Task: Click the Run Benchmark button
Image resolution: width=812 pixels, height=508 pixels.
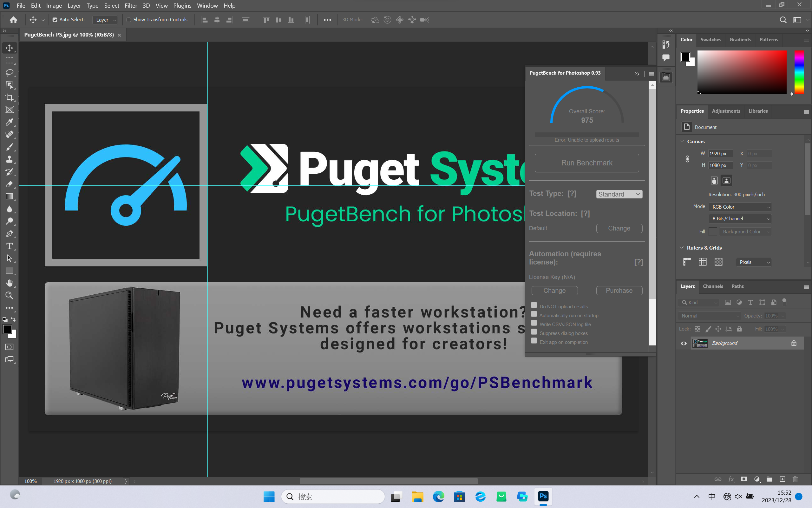Action: point(586,163)
